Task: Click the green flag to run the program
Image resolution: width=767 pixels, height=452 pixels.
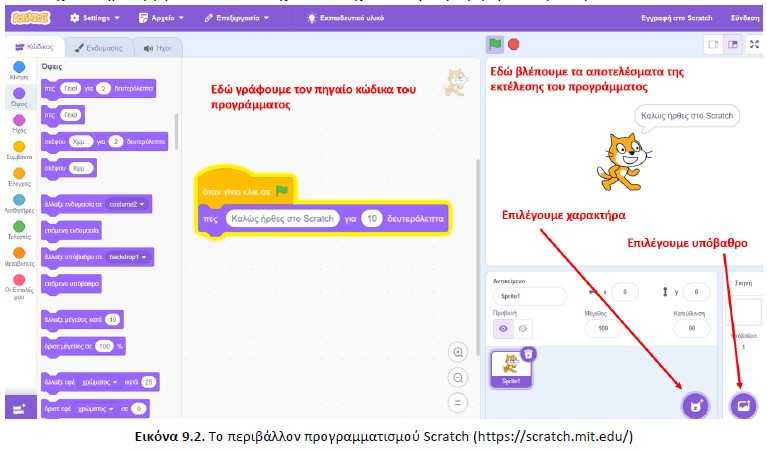Action: pyautogui.click(x=494, y=44)
